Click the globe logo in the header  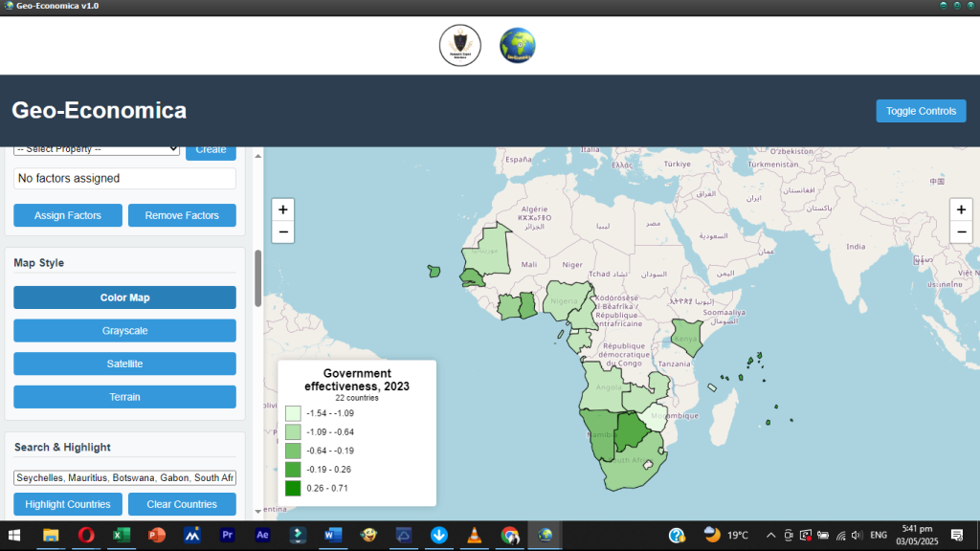(x=517, y=45)
